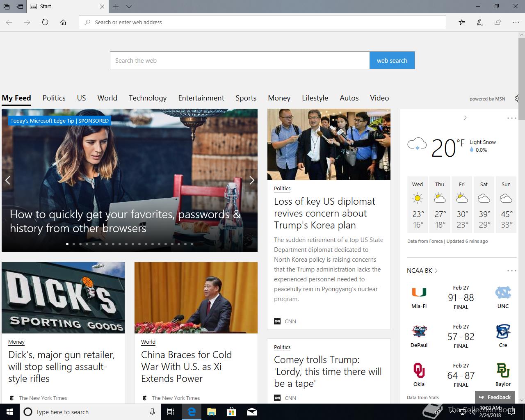
Task: Open the Add notes pen icon
Action: (x=479, y=22)
